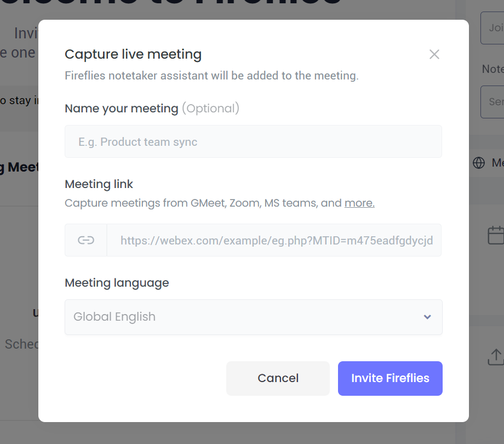
Task: Cancel the live meeting capture
Action: click(278, 378)
